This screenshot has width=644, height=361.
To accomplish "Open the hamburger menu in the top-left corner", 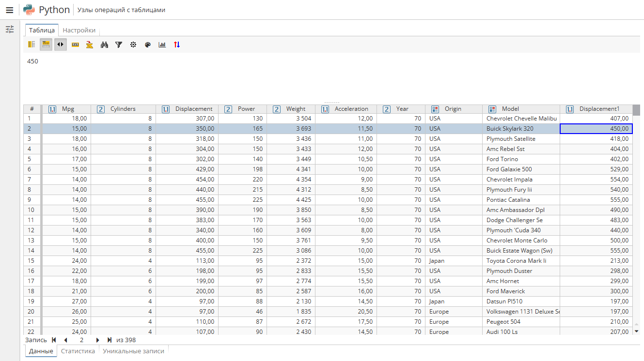I will pos(9,10).
